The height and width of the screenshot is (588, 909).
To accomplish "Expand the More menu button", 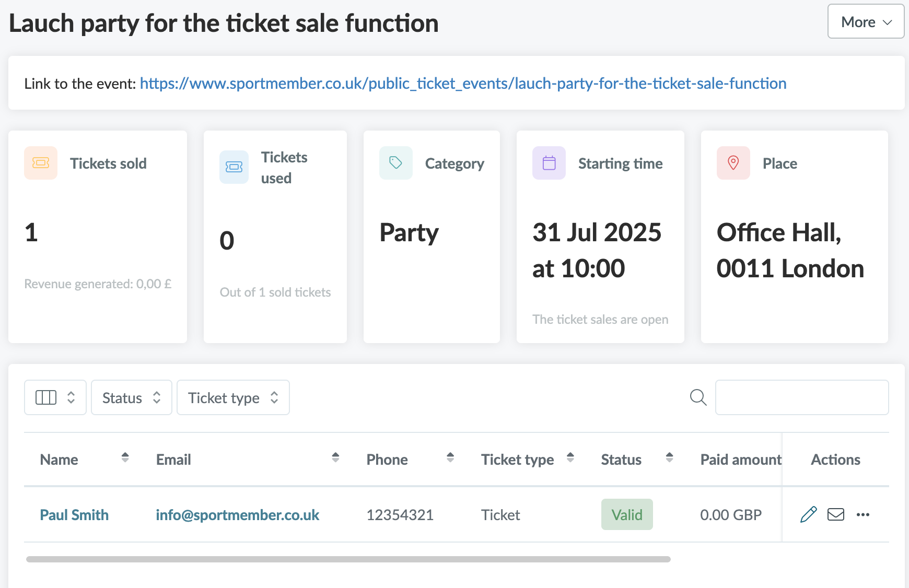I will coord(866,21).
